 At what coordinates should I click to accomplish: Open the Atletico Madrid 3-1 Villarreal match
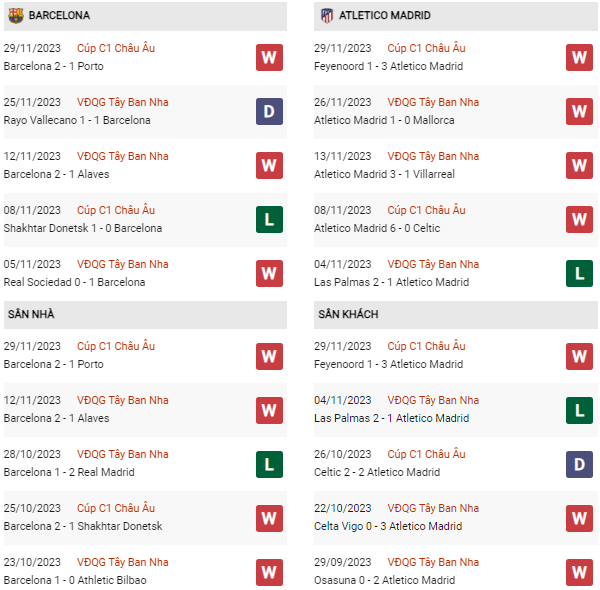[x=383, y=174]
